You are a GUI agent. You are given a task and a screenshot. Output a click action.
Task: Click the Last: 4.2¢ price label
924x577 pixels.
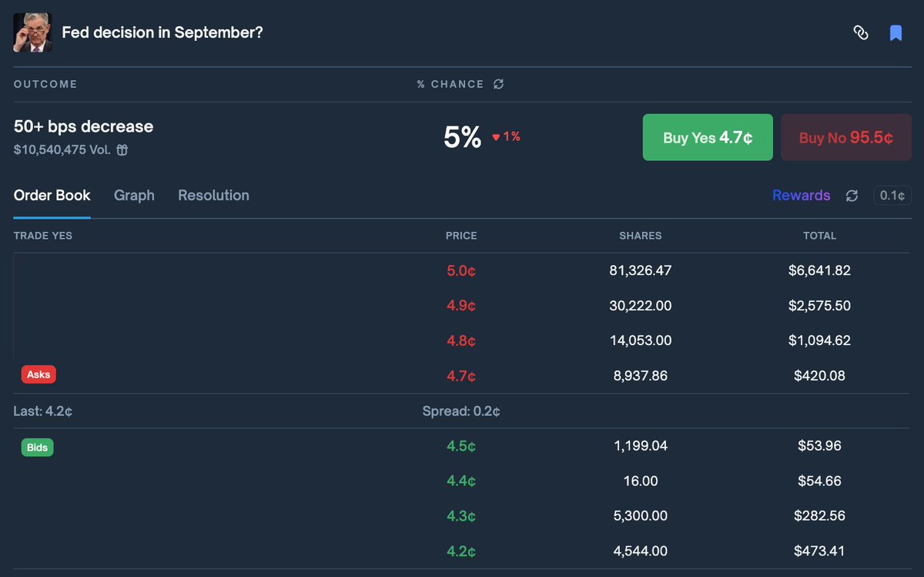point(42,411)
